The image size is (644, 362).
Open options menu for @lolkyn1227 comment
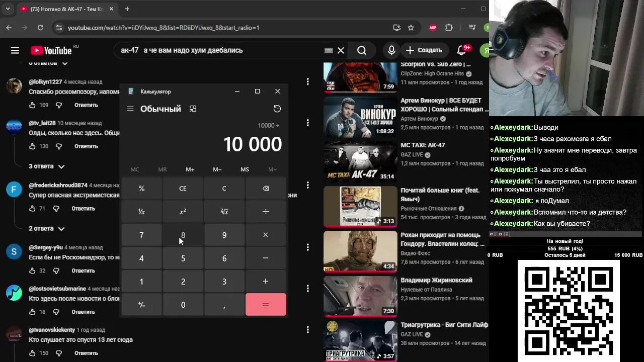[x=307, y=81]
